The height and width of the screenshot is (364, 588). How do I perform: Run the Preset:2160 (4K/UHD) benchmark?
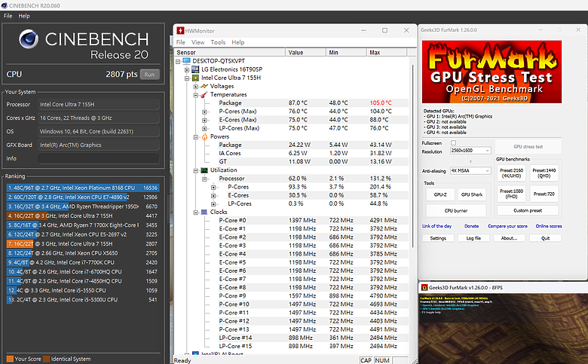click(512, 173)
